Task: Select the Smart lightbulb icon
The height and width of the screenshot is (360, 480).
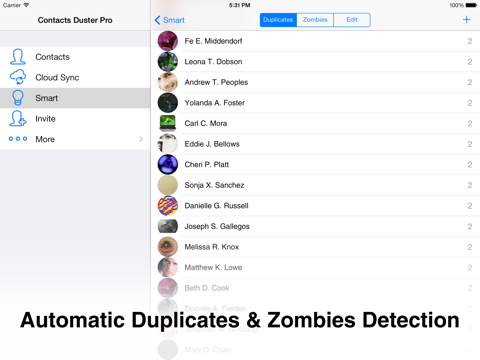Action: coord(18,98)
